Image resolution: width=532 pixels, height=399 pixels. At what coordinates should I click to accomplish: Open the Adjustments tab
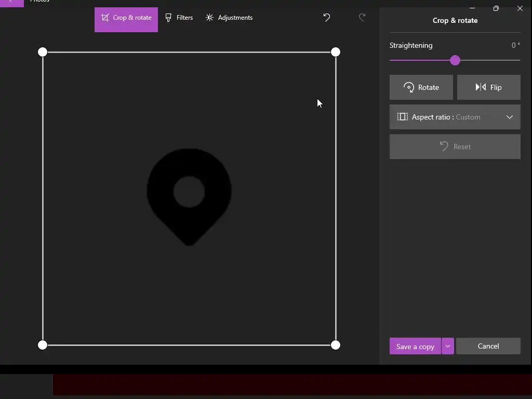tap(229, 18)
